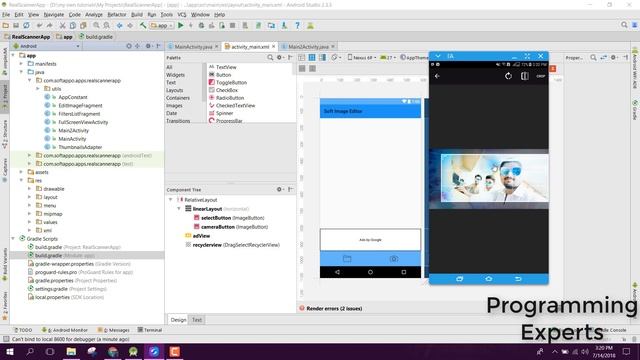Click the rotate icon in emulator app
Screen dimensions: 640x360
(508, 76)
